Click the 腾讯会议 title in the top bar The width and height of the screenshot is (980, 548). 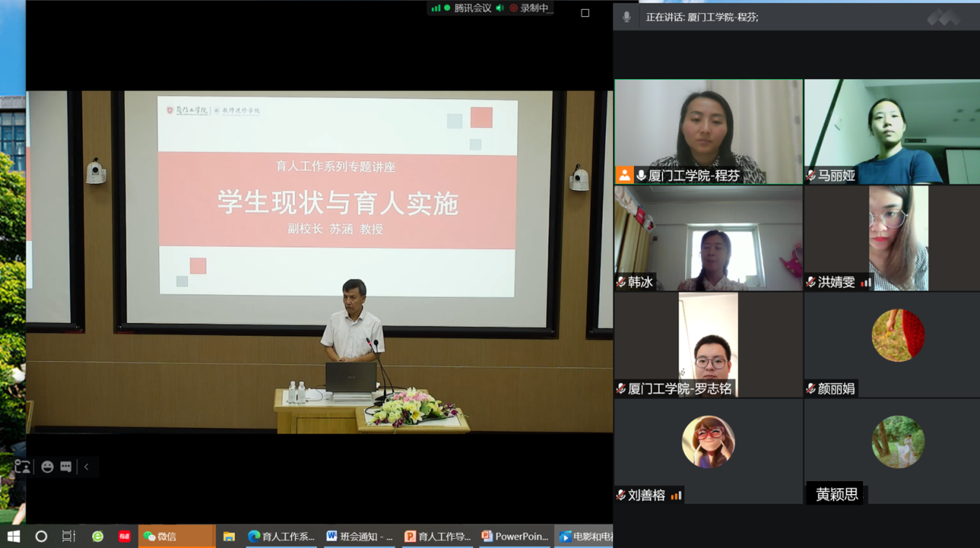(x=473, y=8)
